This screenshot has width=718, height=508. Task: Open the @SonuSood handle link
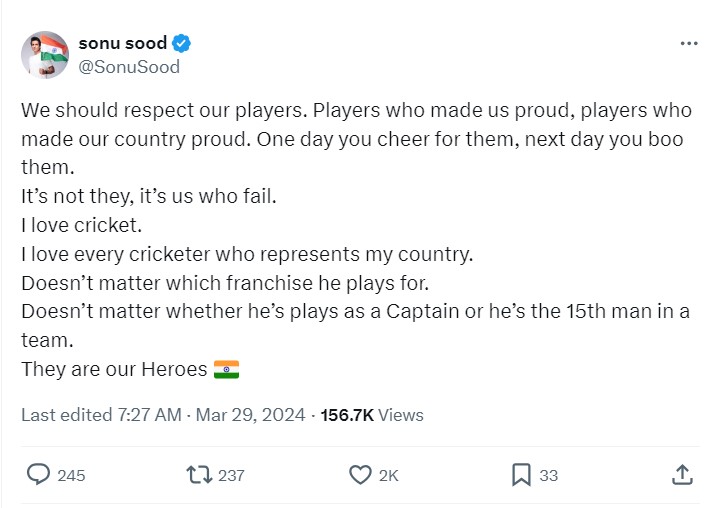pyautogui.click(x=129, y=67)
